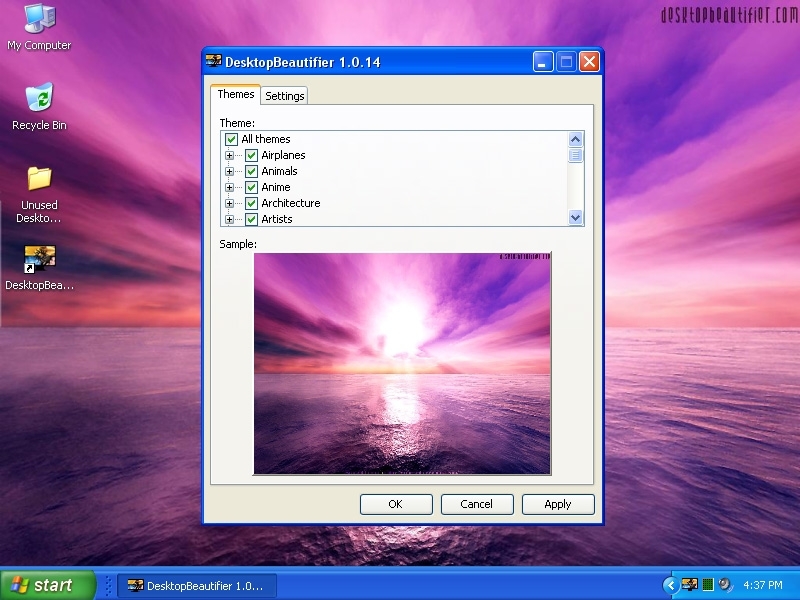
Task: Toggle the Architecture theme checkbox
Action: 251,203
